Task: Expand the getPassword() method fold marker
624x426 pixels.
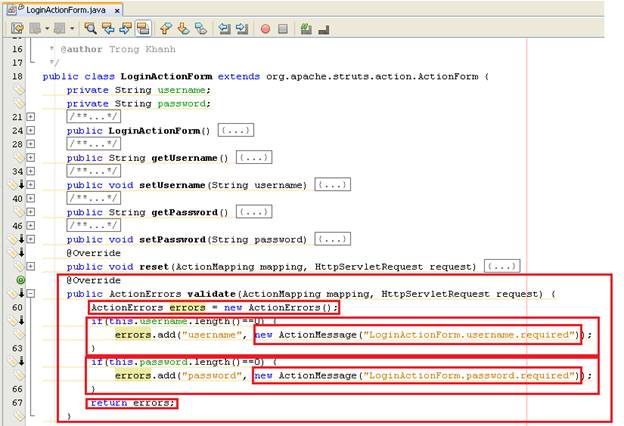Action: coord(31,212)
